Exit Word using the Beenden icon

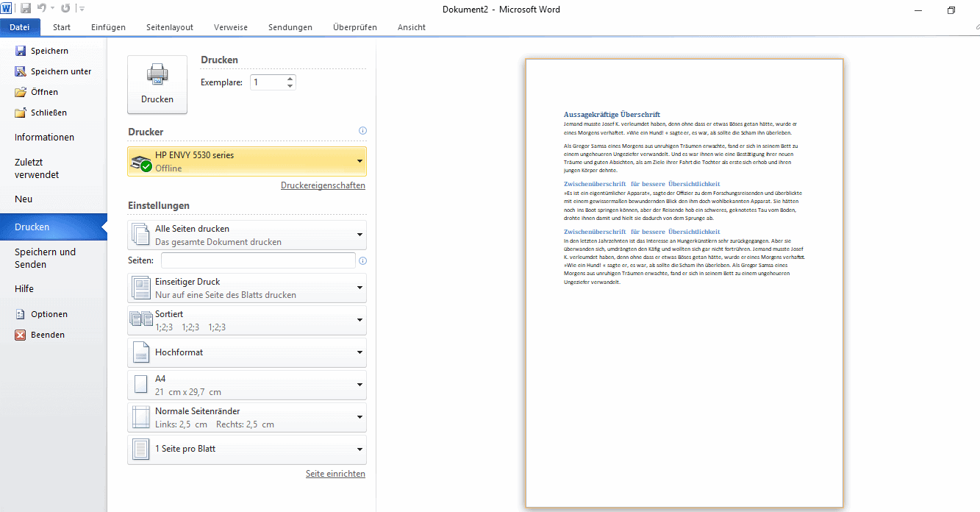coord(21,335)
